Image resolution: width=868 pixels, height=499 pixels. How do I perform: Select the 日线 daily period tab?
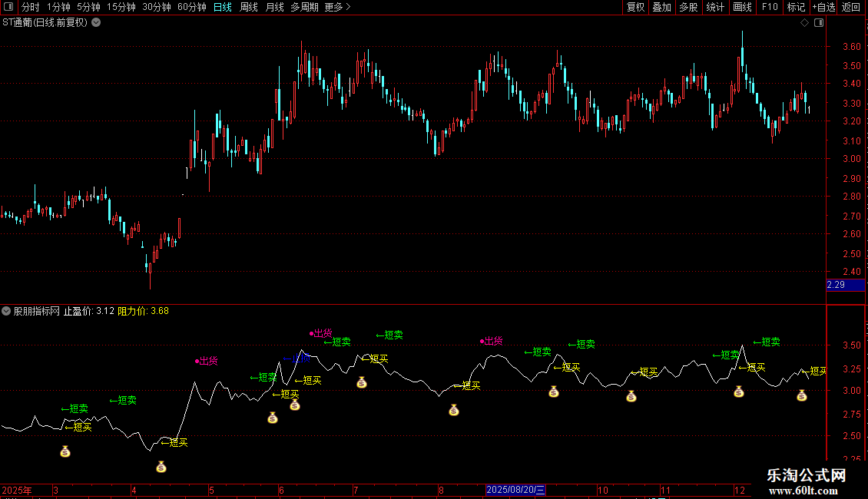223,7
